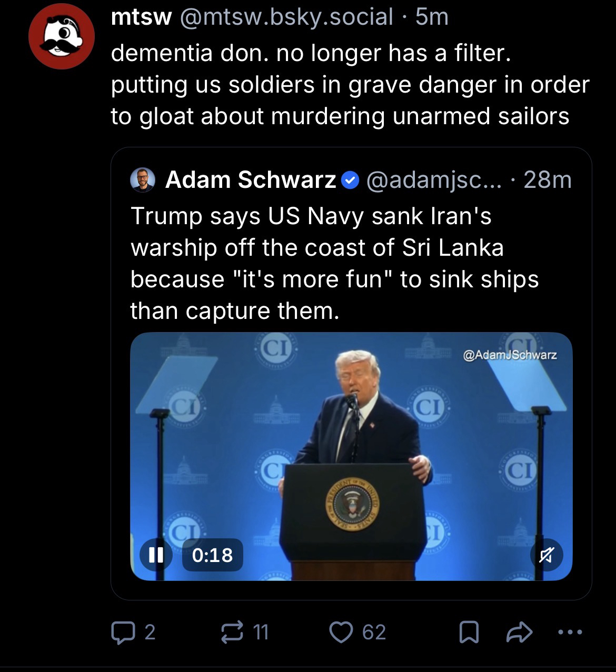Click the 5m post timestamp
The height and width of the screenshot is (672, 616).
click(432, 17)
